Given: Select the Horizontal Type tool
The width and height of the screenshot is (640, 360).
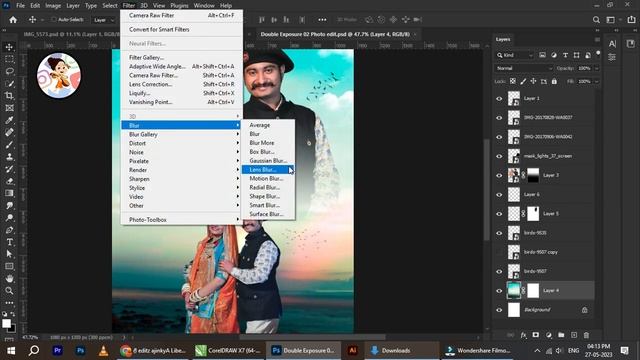Looking at the screenshot, I should 9,242.
